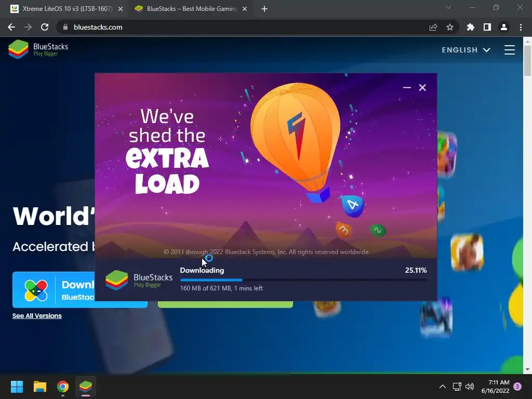This screenshot has height=399, width=532.
Task: Click the scrollbar up arrow
Action: tap(527, 41)
